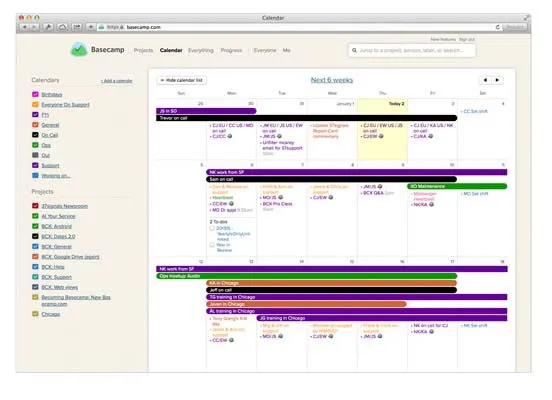This screenshot has width=552, height=400.
Task: Toggle the On Call calendar checkbox
Action: (x=35, y=135)
